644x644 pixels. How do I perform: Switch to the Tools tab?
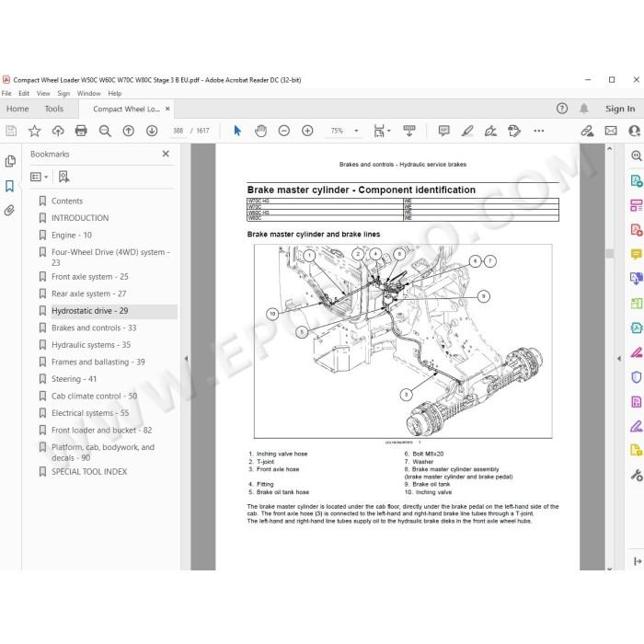(53, 109)
